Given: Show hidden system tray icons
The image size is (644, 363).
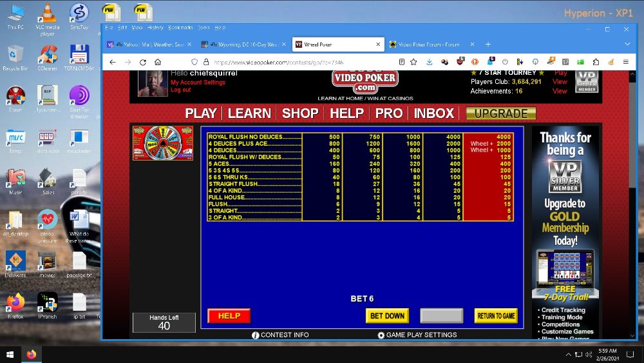Looking at the screenshot, I should pos(567,355).
